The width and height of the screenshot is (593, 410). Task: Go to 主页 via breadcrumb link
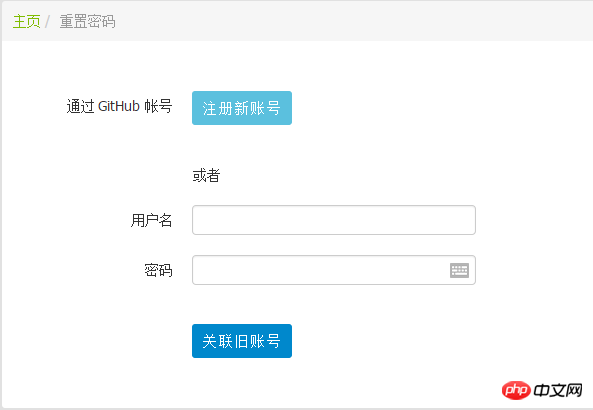tap(26, 21)
